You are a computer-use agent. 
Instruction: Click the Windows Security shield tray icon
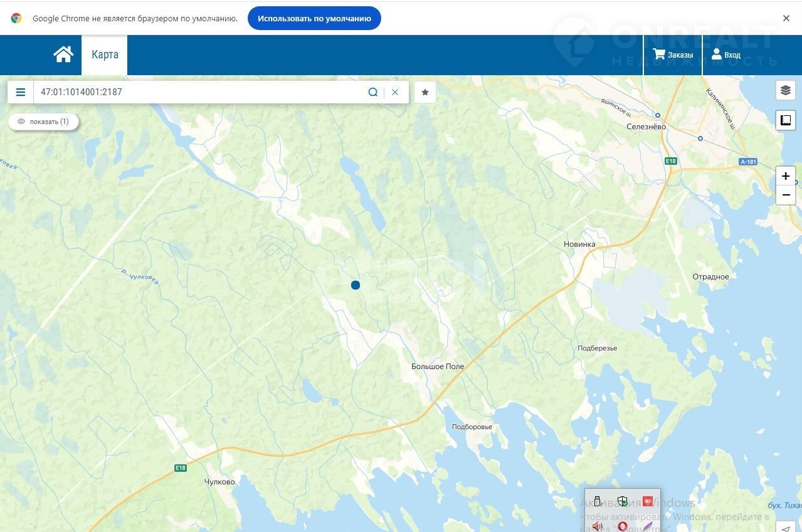click(622, 501)
